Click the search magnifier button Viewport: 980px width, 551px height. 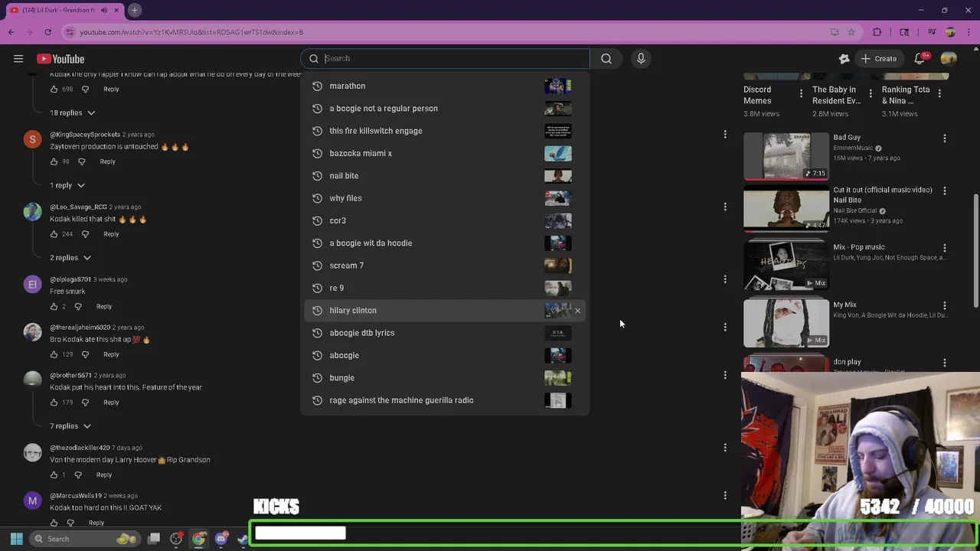(606, 59)
